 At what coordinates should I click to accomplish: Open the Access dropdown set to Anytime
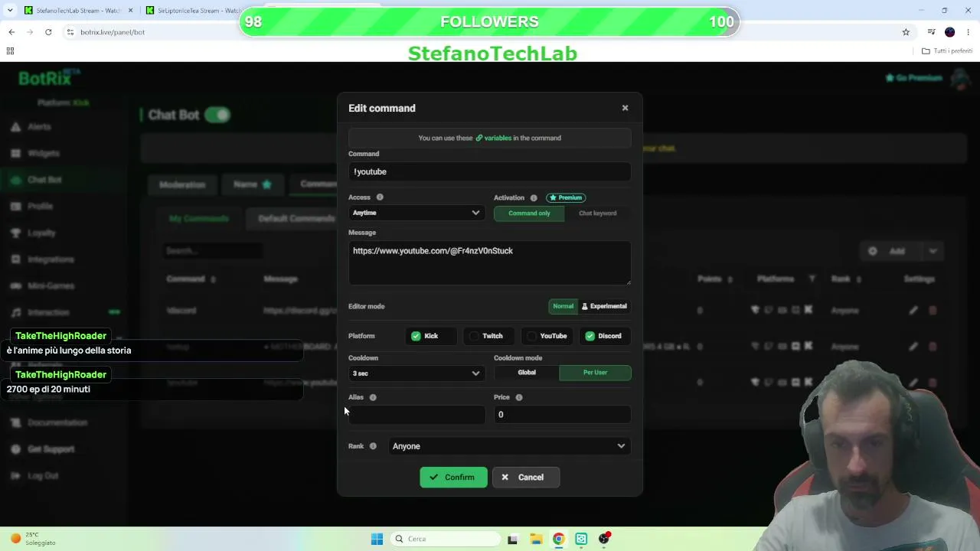416,213
